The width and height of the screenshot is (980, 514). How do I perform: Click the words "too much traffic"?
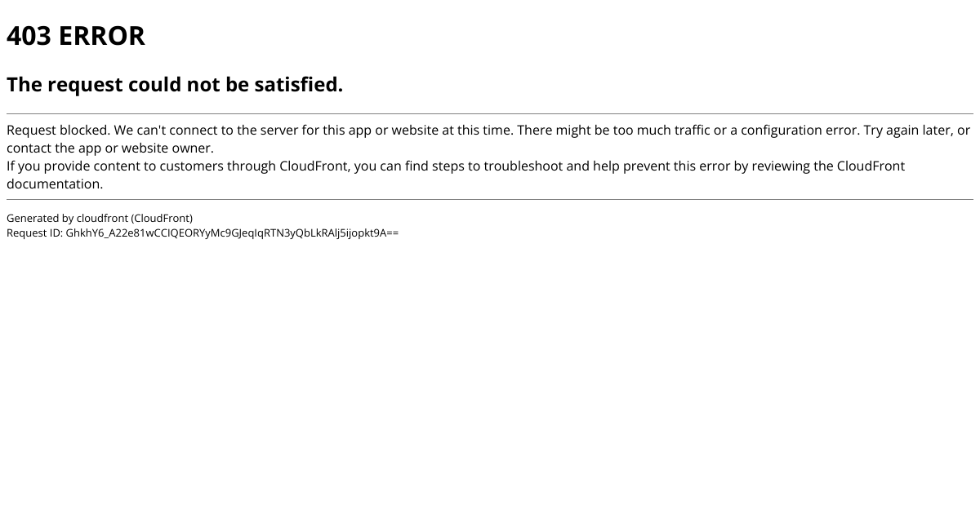tap(661, 131)
